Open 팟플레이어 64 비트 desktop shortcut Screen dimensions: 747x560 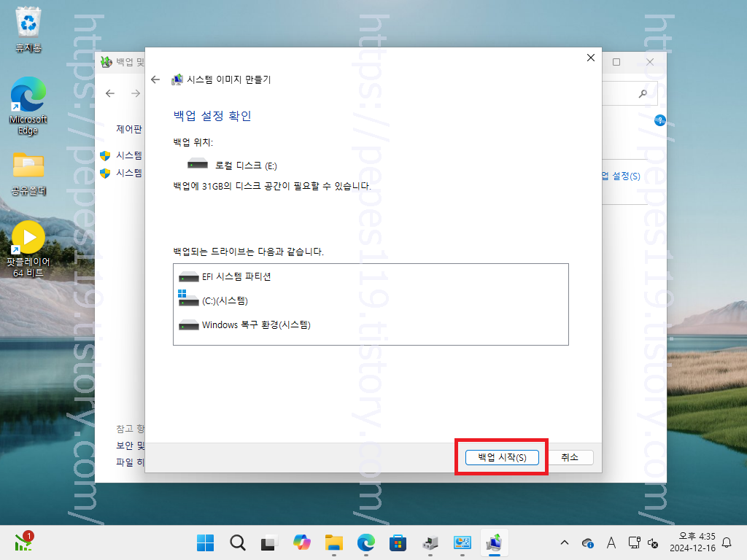pos(28,249)
